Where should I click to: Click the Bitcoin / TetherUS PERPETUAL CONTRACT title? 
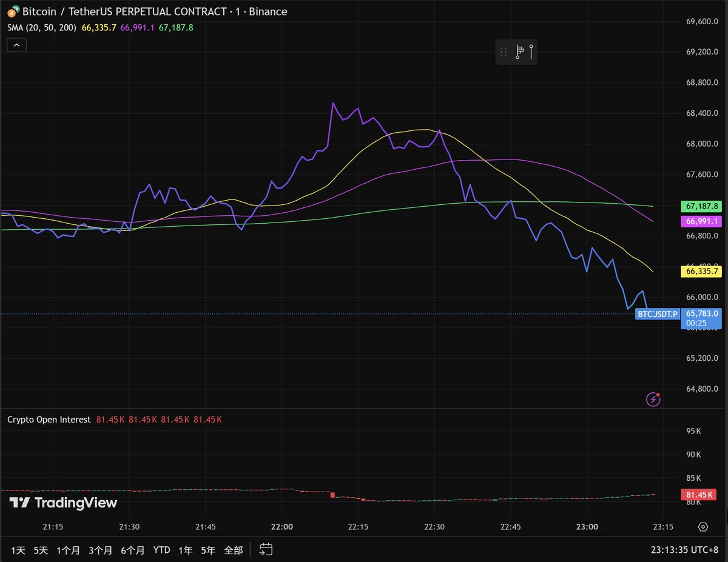155,12
